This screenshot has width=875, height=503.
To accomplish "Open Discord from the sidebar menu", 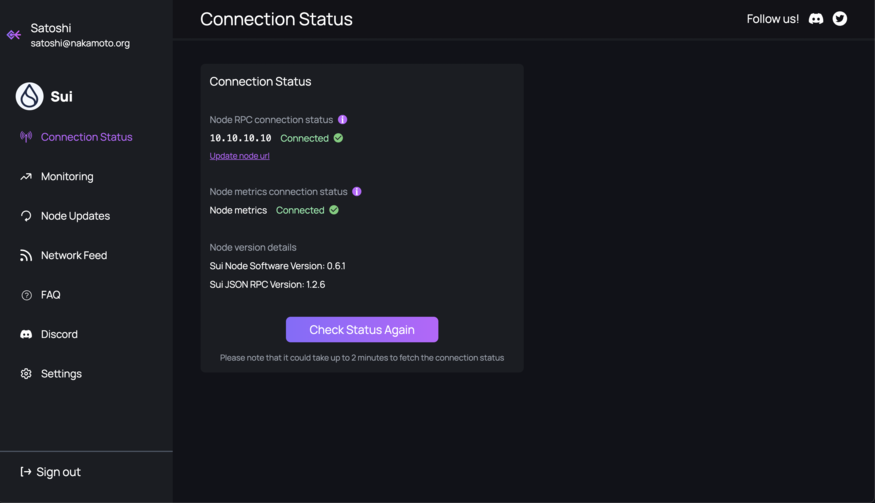I will [59, 334].
